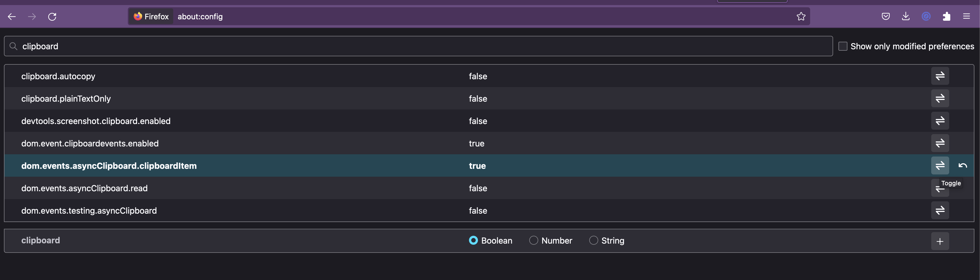Open the Extensions puzzle icon
The width and height of the screenshot is (980, 280).
click(947, 16)
